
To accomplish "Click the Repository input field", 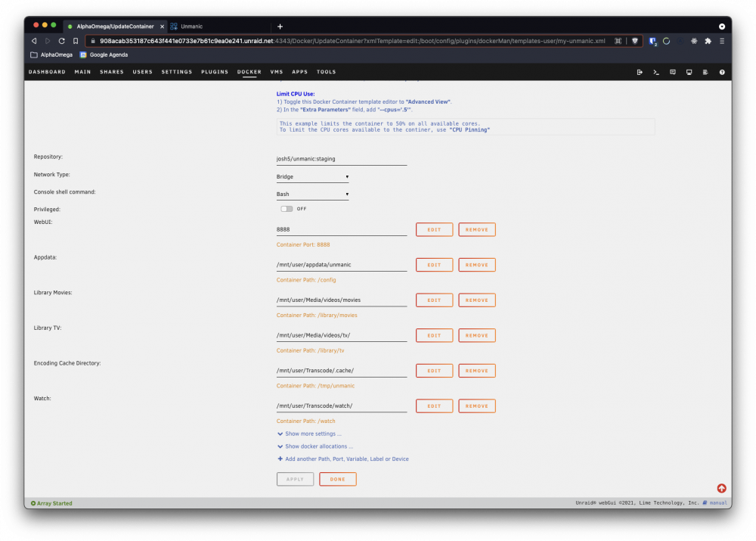I will [342, 159].
